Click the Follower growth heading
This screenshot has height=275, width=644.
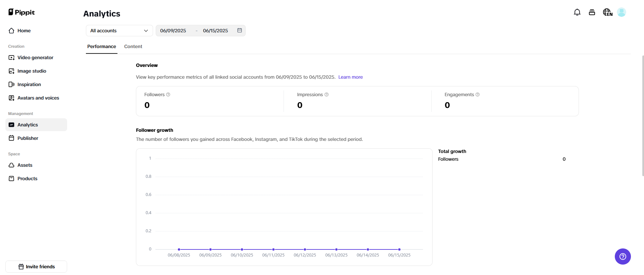coord(154,130)
